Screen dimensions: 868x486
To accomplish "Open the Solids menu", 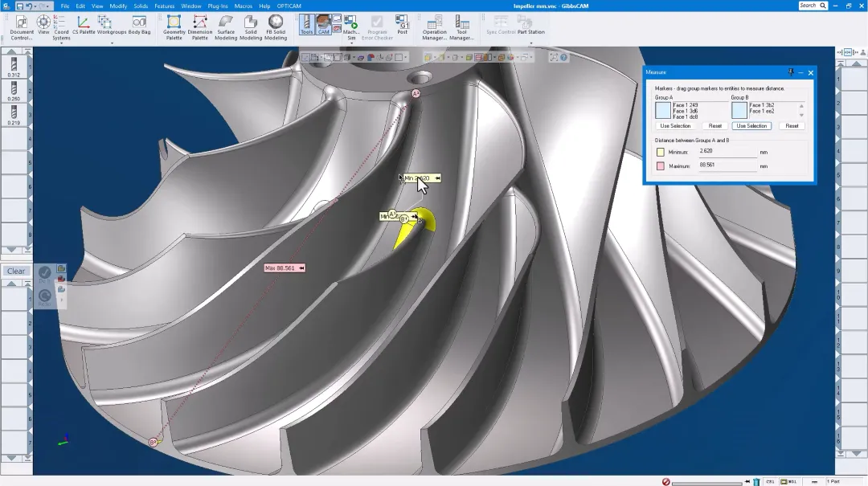I will pos(141,6).
